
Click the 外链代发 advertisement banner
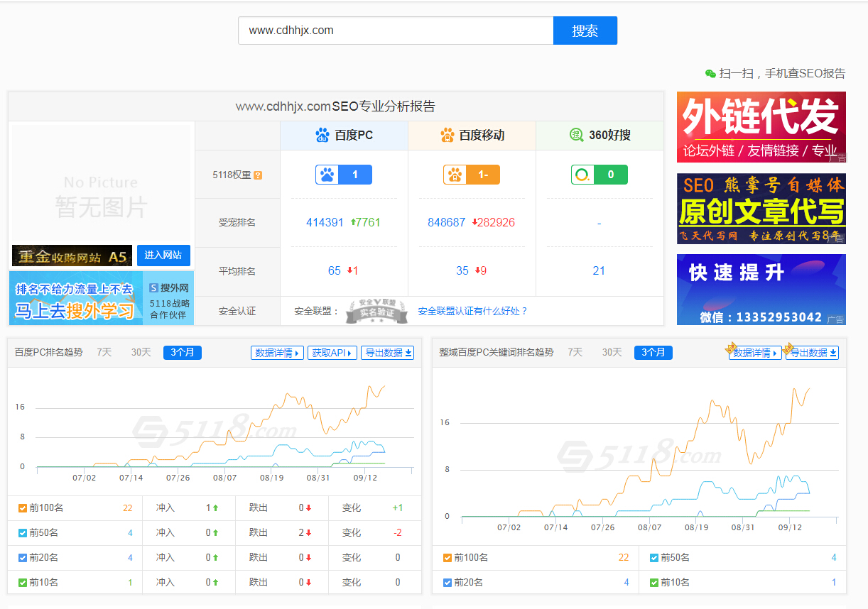click(x=761, y=126)
